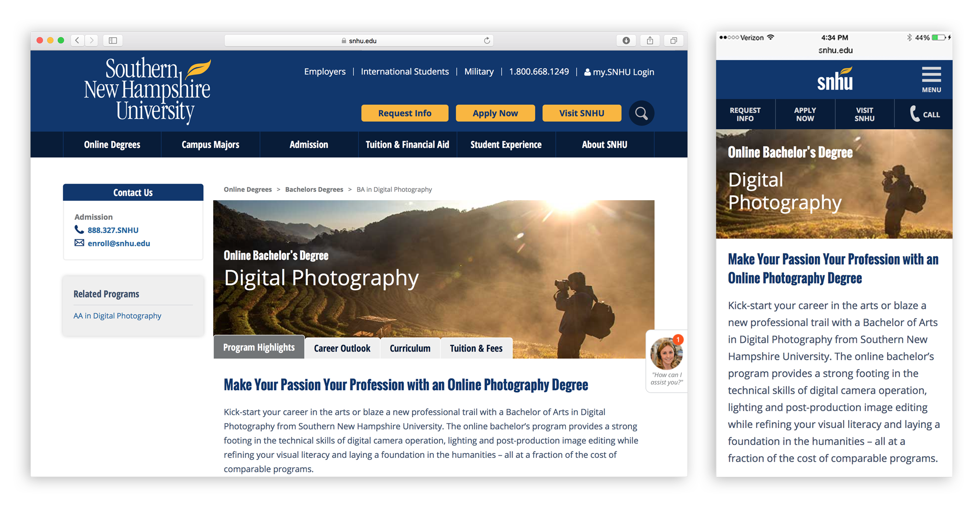Screen dimensions: 980x520
Task: Open Safari downloads icon
Action: [x=626, y=41]
